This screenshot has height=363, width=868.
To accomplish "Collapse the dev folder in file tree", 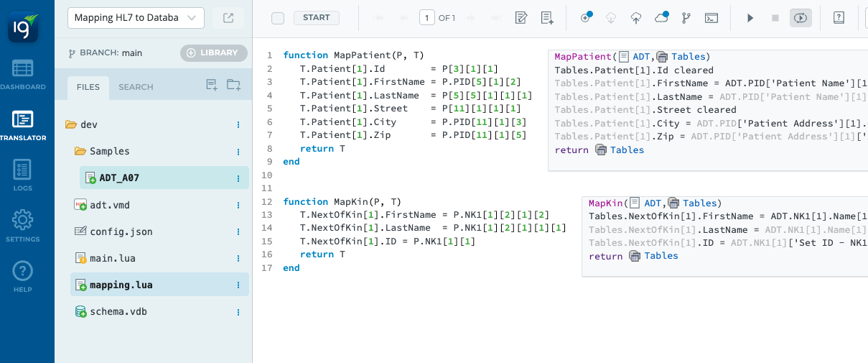I will (x=71, y=124).
